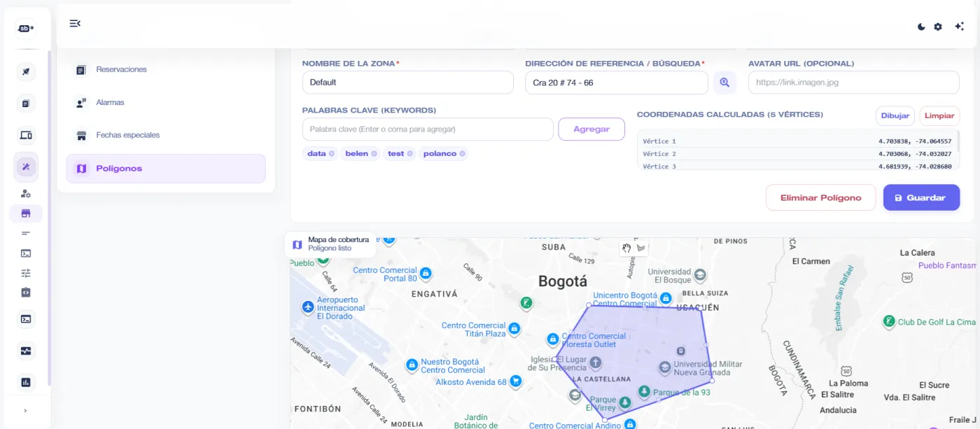
Task: Select the magic wand icon in the sidebar
Action: point(26,167)
